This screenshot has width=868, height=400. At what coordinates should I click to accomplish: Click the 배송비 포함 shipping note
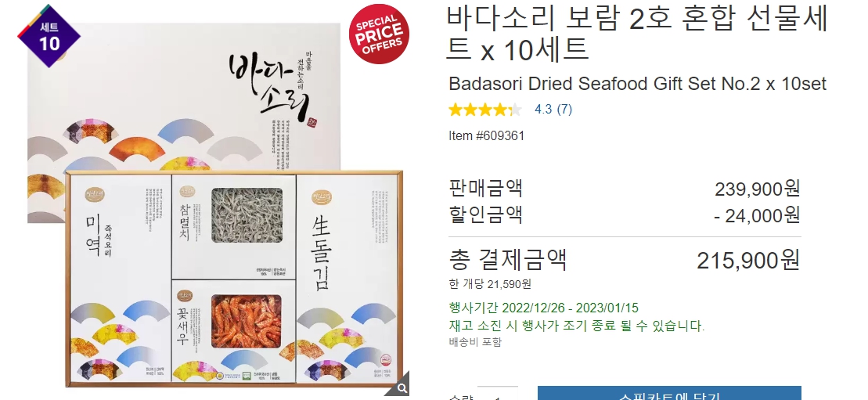click(x=475, y=342)
